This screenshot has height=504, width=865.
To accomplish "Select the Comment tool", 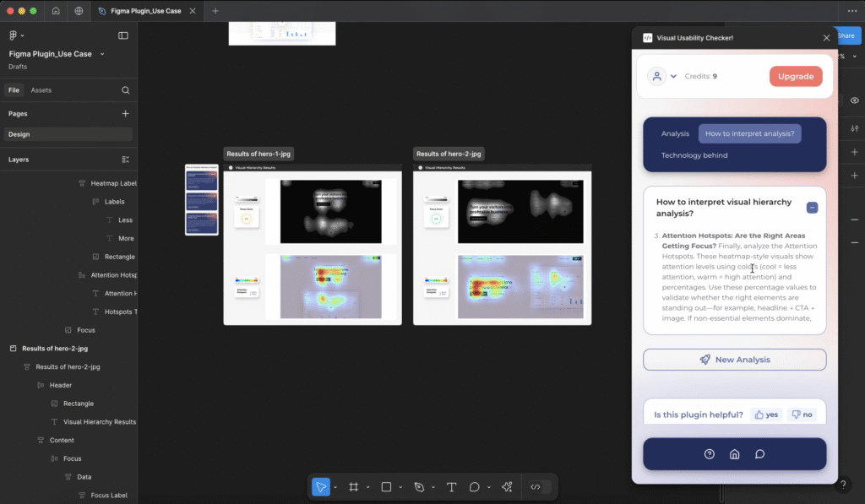I will pos(474,487).
